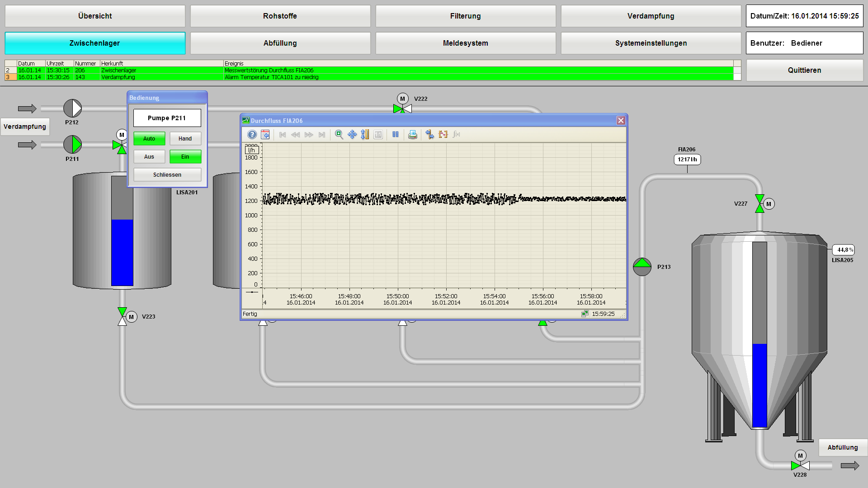Viewport: 868px width, 488px height.
Task: Turn pump P211 off with Aus
Action: pyautogui.click(x=149, y=157)
